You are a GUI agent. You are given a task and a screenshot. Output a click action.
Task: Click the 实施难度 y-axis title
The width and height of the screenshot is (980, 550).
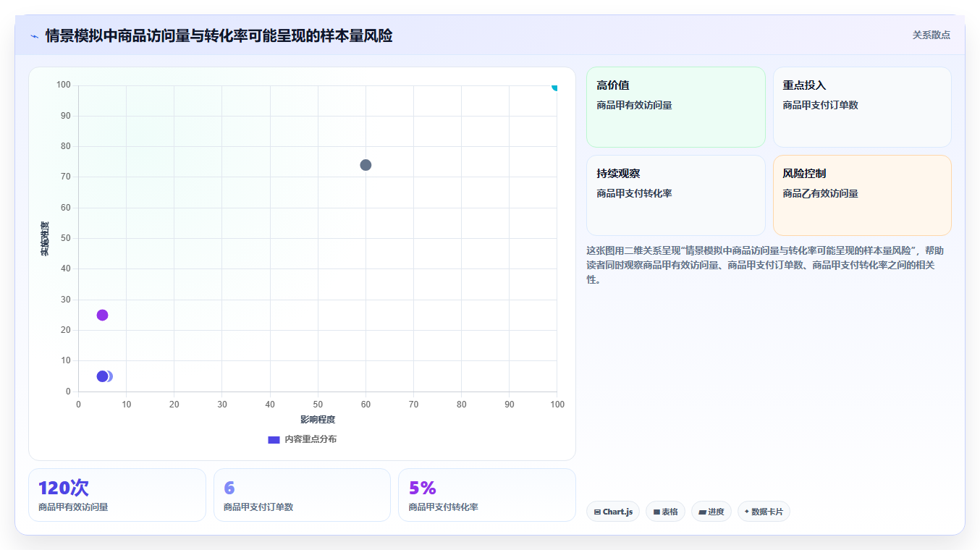click(x=45, y=239)
